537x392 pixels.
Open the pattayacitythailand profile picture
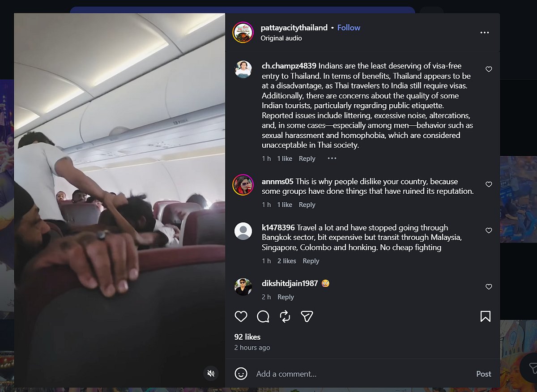tap(243, 33)
